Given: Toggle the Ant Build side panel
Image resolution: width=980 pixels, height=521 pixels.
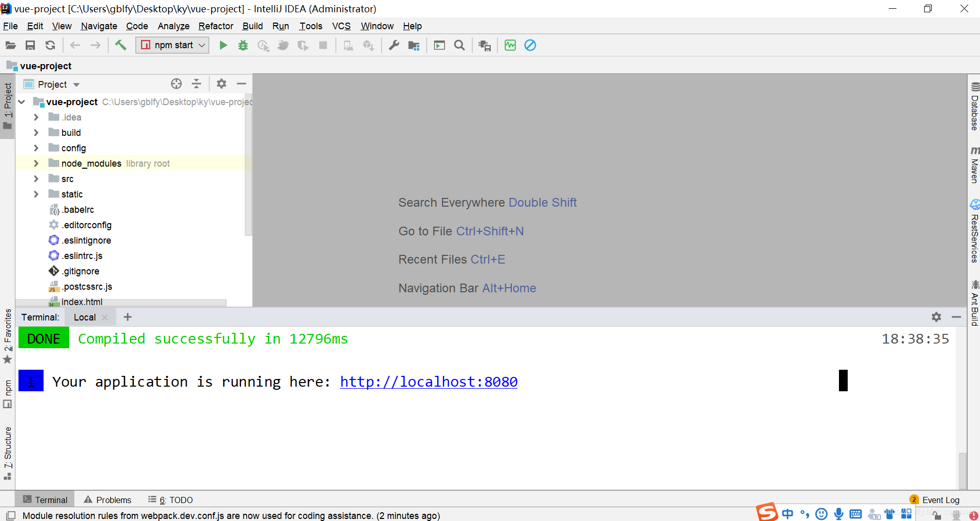Looking at the screenshot, I should pos(974,303).
